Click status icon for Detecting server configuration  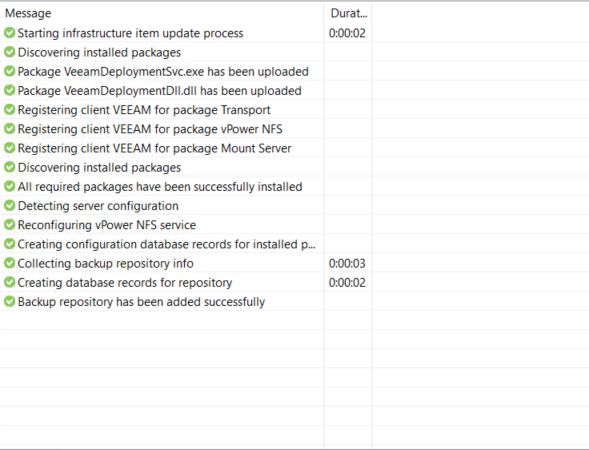pyautogui.click(x=9, y=206)
